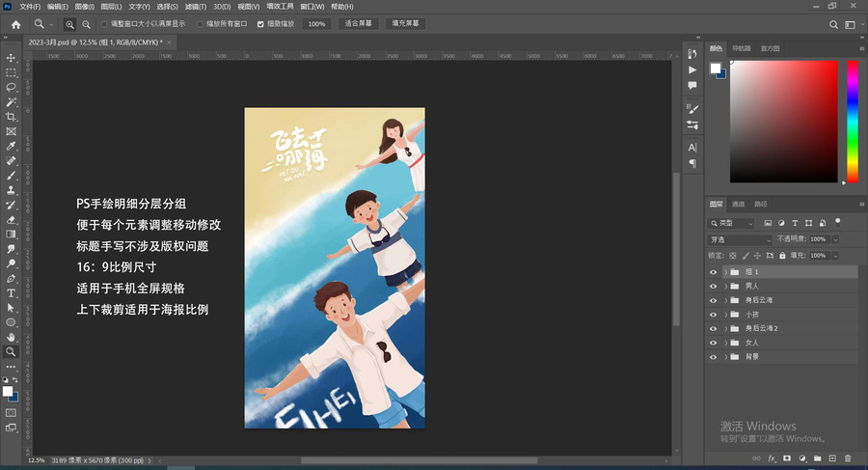Viewport: 868px width, 470px height.
Task: Click the Home icon in options bar
Action: tap(16, 24)
